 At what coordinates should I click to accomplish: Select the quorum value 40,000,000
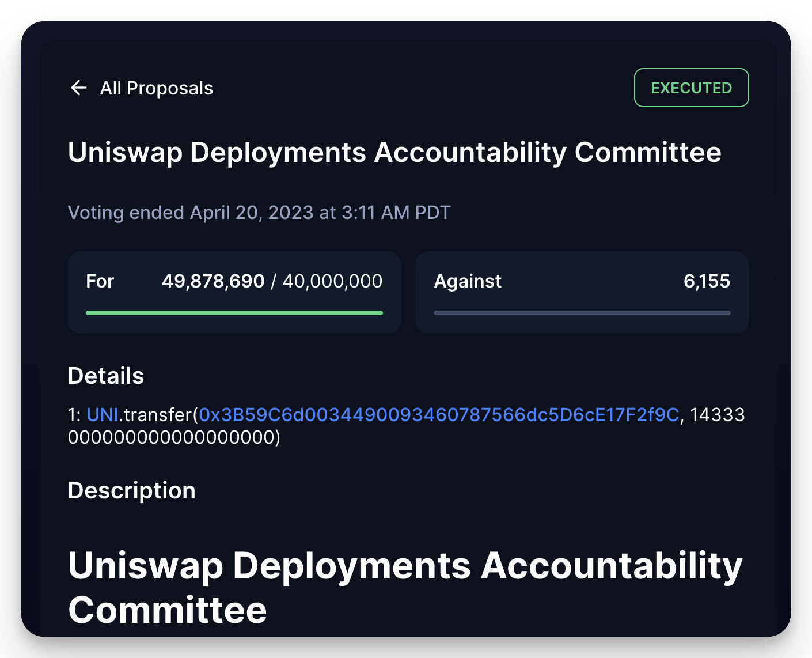pos(332,281)
